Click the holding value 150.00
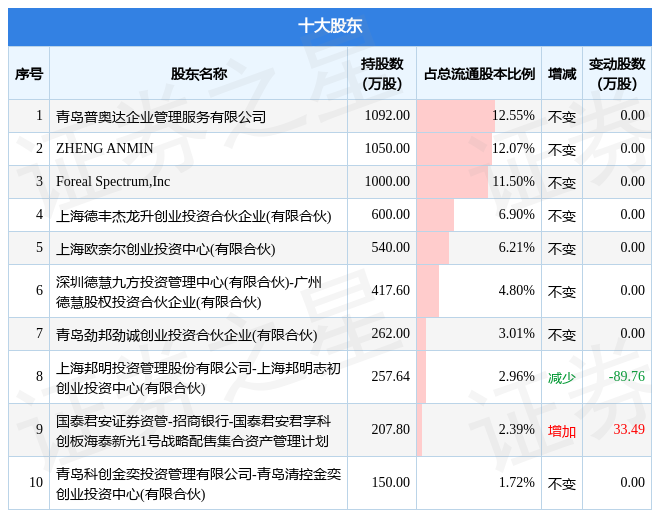652x518 pixels. click(x=390, y=482)
